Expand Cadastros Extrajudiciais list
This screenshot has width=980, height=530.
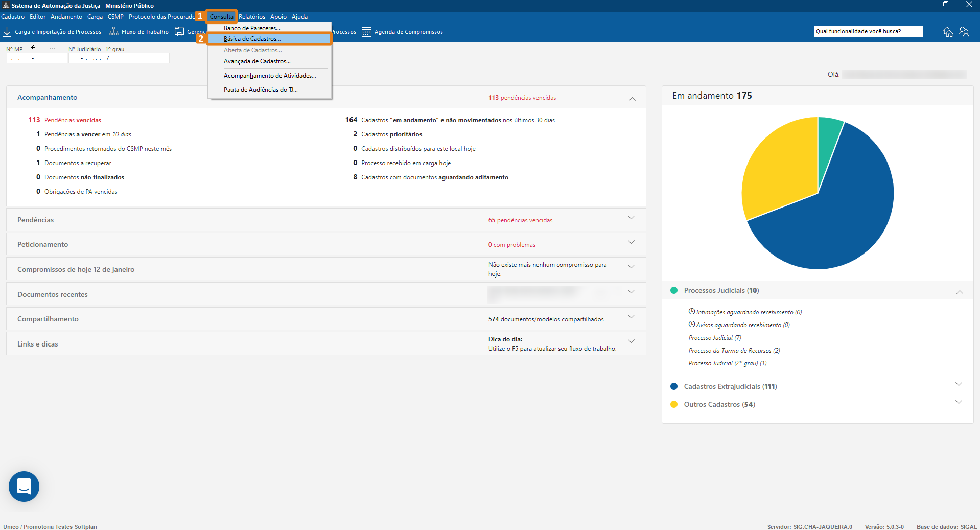pyautogui.click(x=959, y=384)
